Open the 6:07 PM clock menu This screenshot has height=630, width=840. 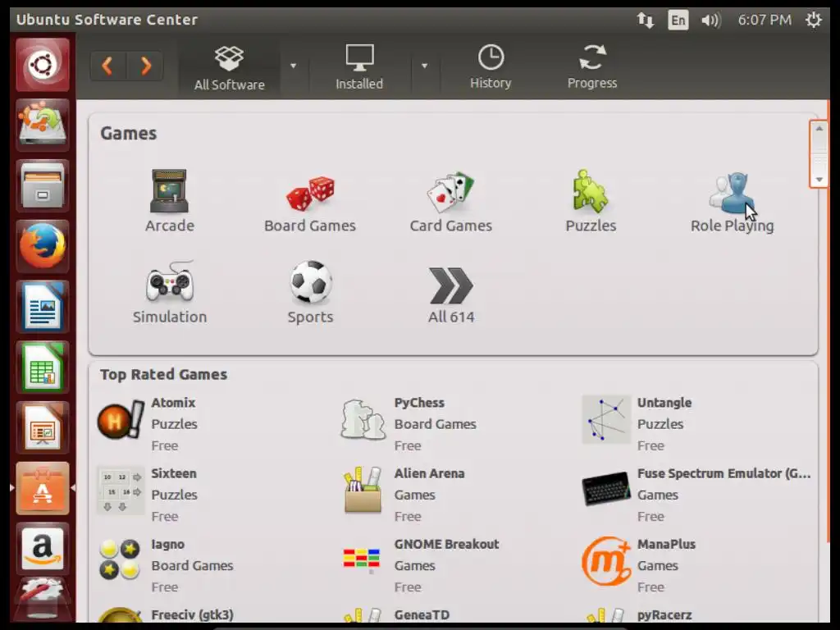point(765,21)
